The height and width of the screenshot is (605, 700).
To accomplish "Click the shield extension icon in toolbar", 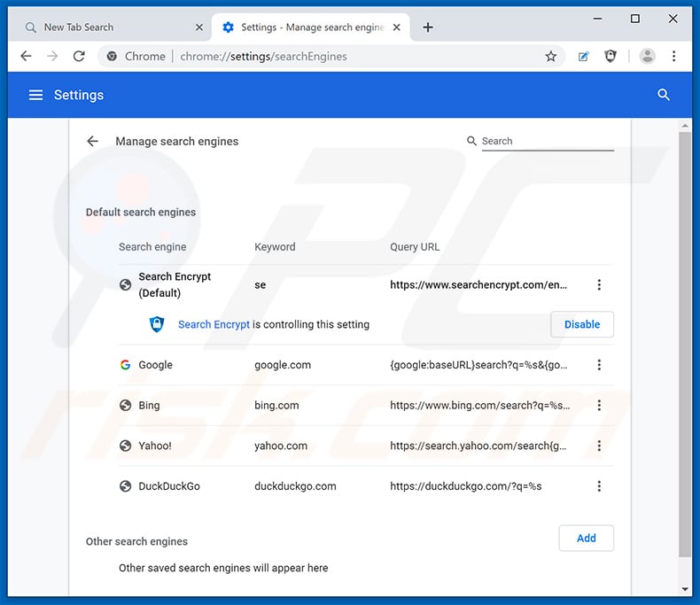I will coord(611,56).
